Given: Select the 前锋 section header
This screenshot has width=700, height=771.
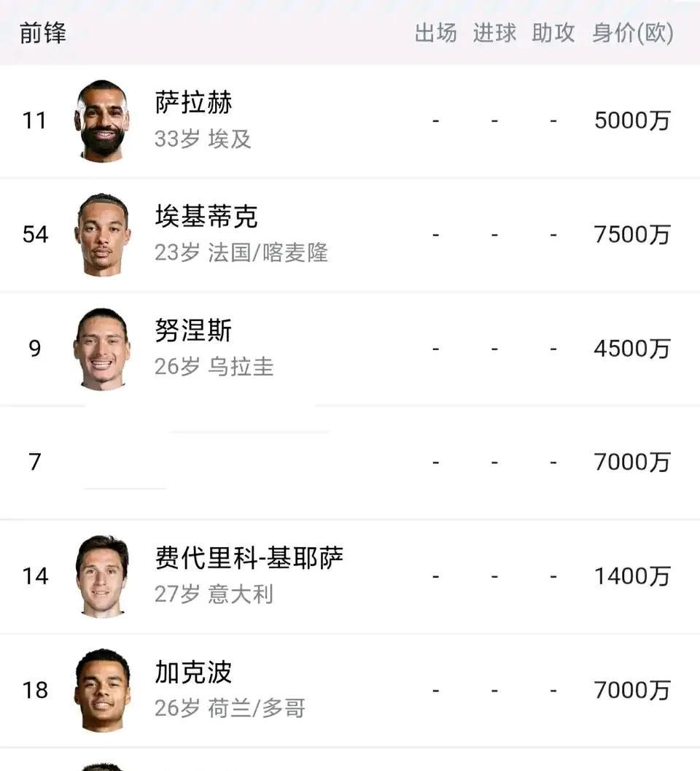Looking at the screenshot, I should point(43,33).
